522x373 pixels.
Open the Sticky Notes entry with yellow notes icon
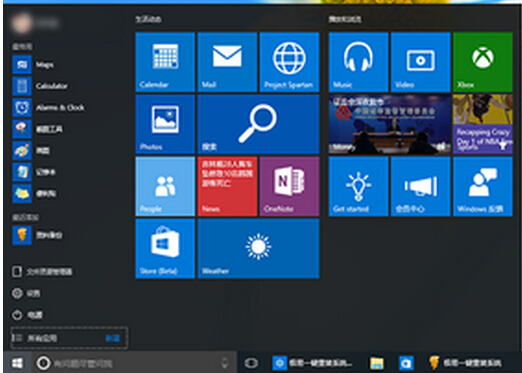coord(34,193)
